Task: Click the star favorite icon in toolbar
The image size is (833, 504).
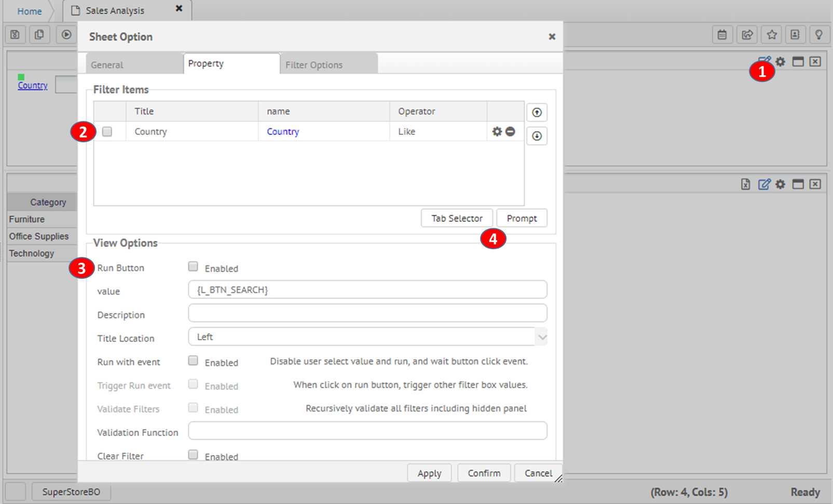Action: tap(772, 35)
